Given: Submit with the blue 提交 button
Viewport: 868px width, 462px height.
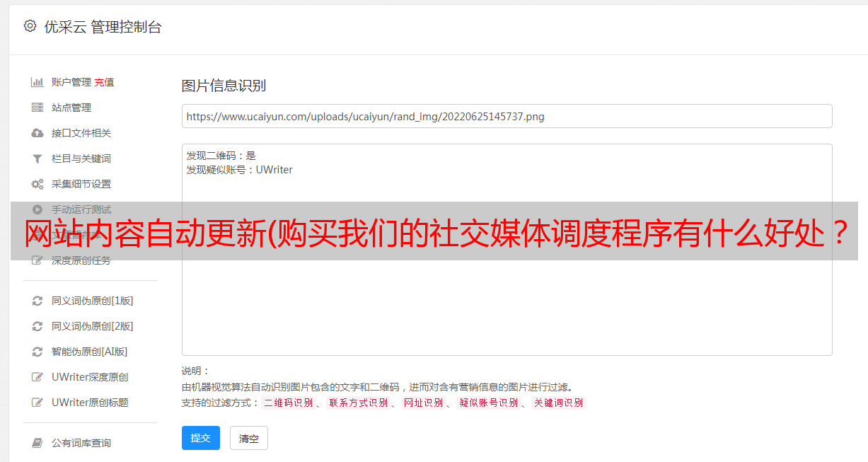Looking at the screenshot, I should [x=201, y=438].
